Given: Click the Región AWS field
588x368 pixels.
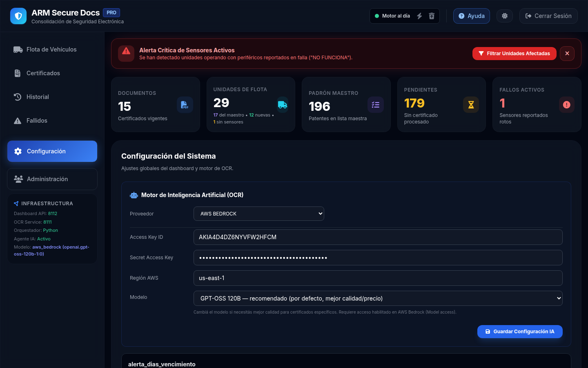Looking at the screenshot, I should (378, 278).
